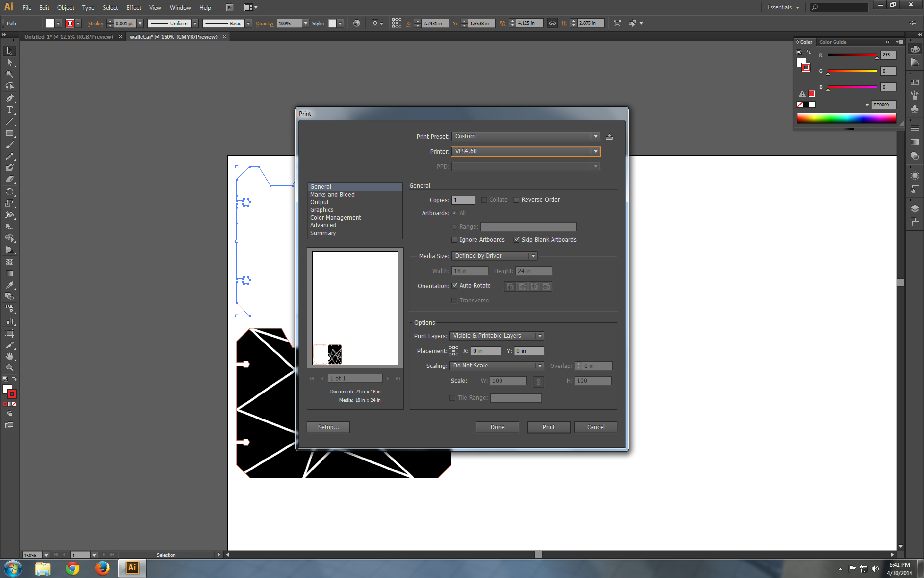Select the Magic Wand tool
The image size is (924, 578).
click(x=10, y=74)
